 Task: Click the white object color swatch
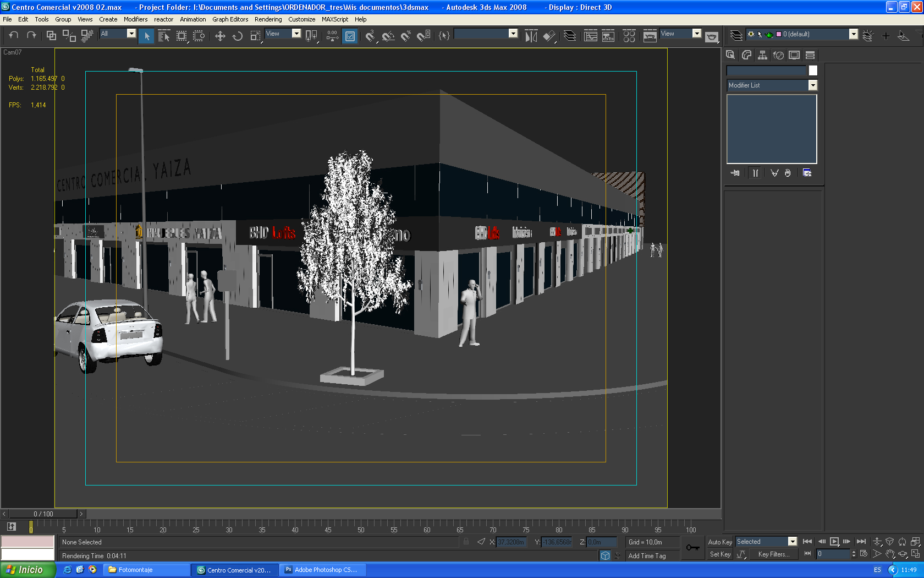813,70
